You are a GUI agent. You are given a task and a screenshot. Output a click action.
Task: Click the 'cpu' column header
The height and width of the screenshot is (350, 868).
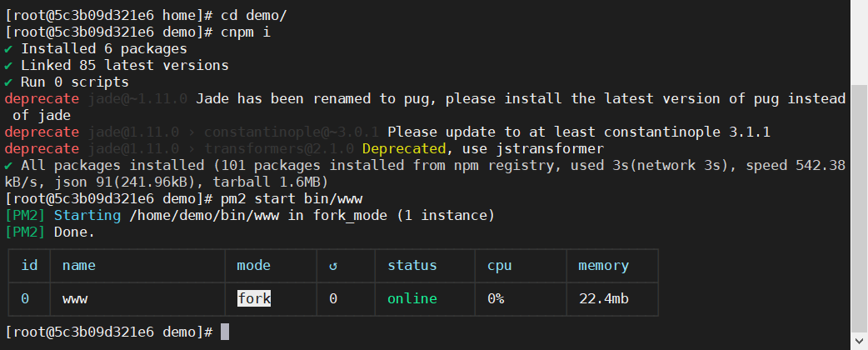(500, 266)
